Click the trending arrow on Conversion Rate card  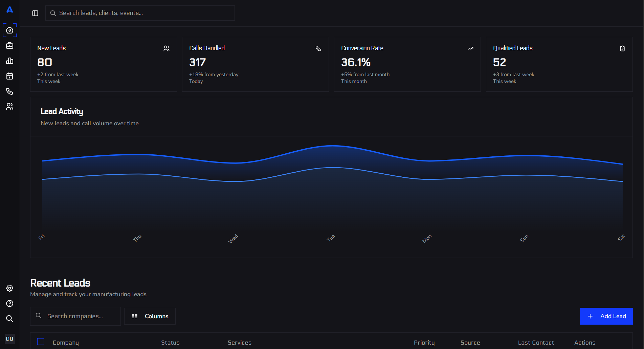pos(470,48)
